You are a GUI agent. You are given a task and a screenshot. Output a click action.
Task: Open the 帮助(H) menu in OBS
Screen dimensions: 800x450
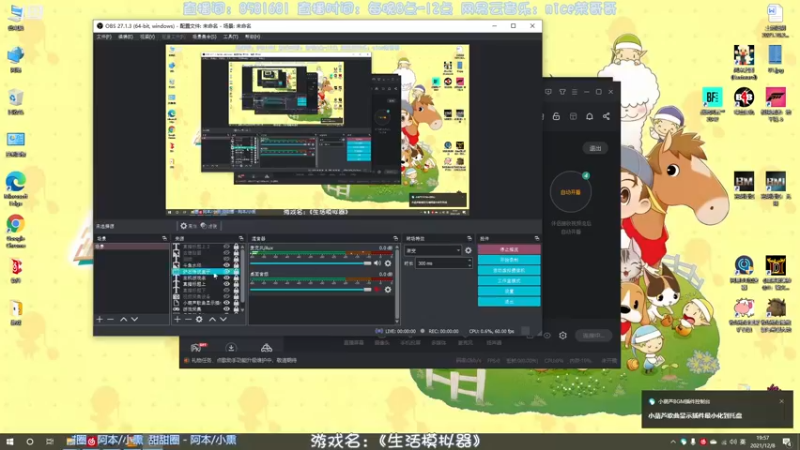pos(253,37)
